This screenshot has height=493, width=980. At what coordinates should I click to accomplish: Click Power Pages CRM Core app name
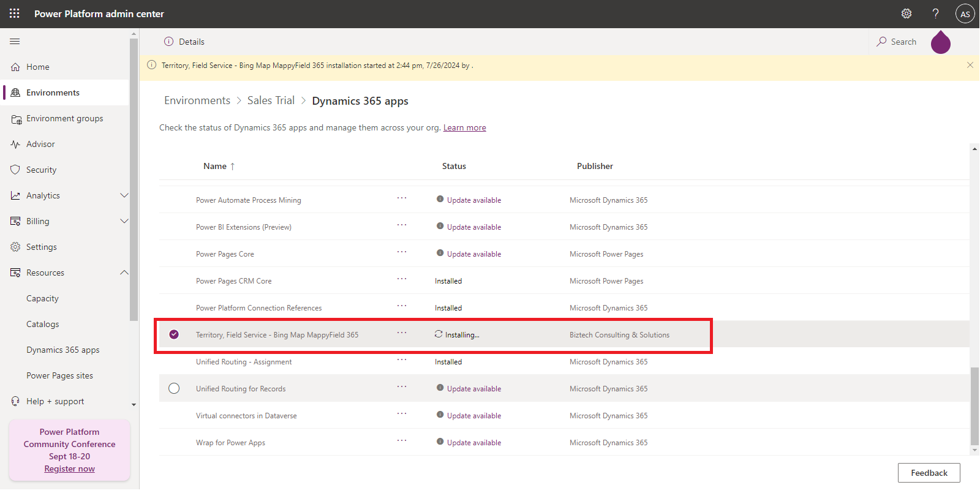(x=234, y=281)
